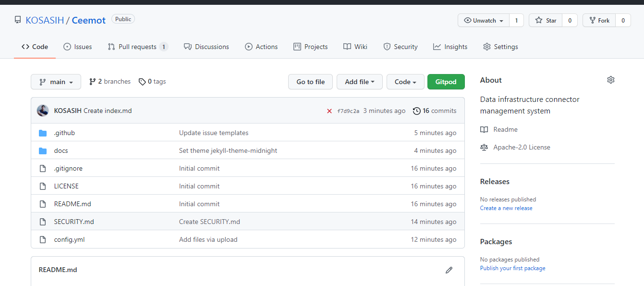Click Publish your first package link
Viewport: 644px width, 286px height.
coord(512,268)
